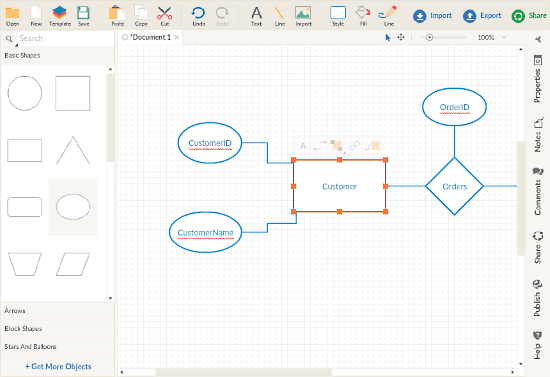Select the orange Line drawing tool
This screenshot has width=550, height=377.
click(x=280, y=16)
